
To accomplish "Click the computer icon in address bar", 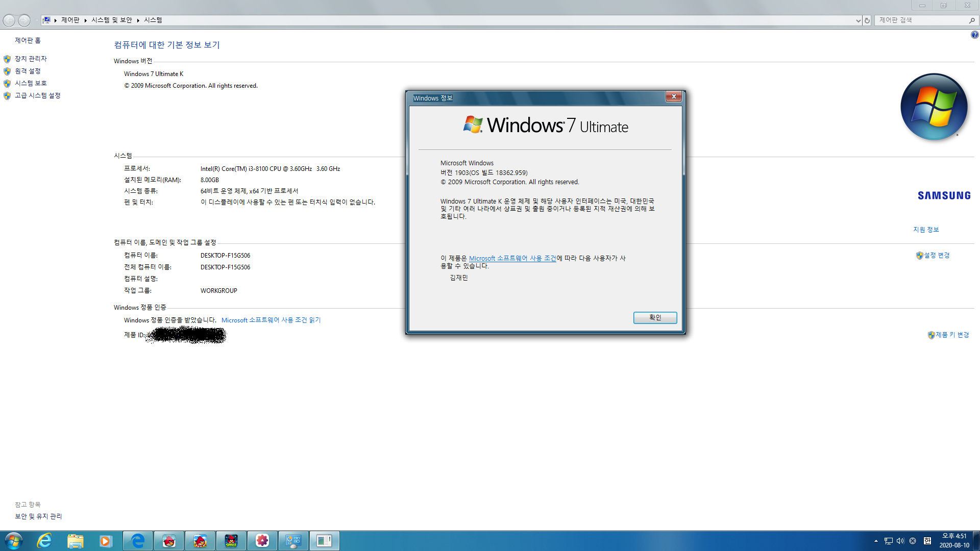I will coord(46,20).
